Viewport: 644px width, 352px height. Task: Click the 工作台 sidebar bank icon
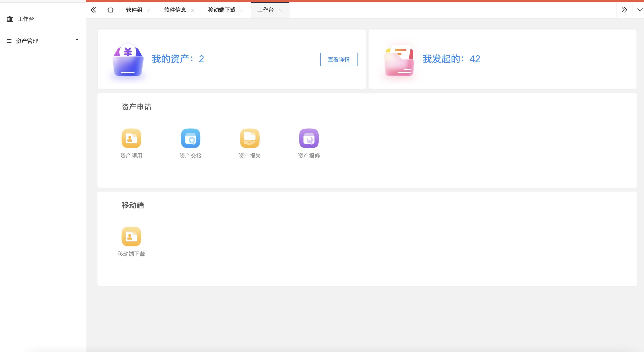pos(9,19)
